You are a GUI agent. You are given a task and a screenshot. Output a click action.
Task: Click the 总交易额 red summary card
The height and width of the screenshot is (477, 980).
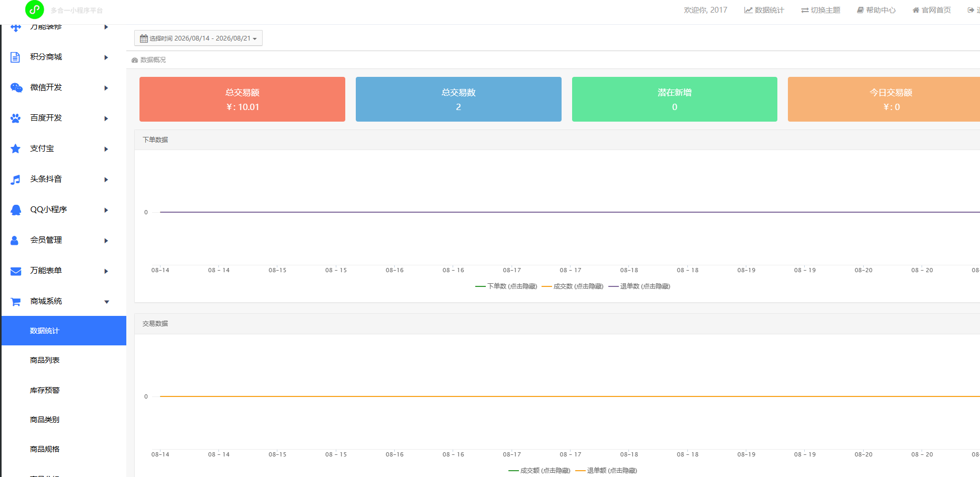[x=242, y=99]
